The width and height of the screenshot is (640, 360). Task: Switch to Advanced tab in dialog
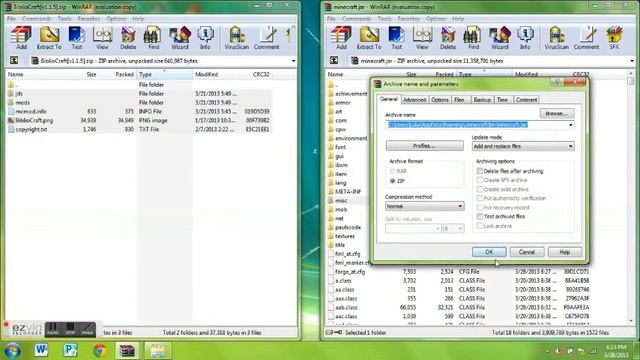[414, 100]
